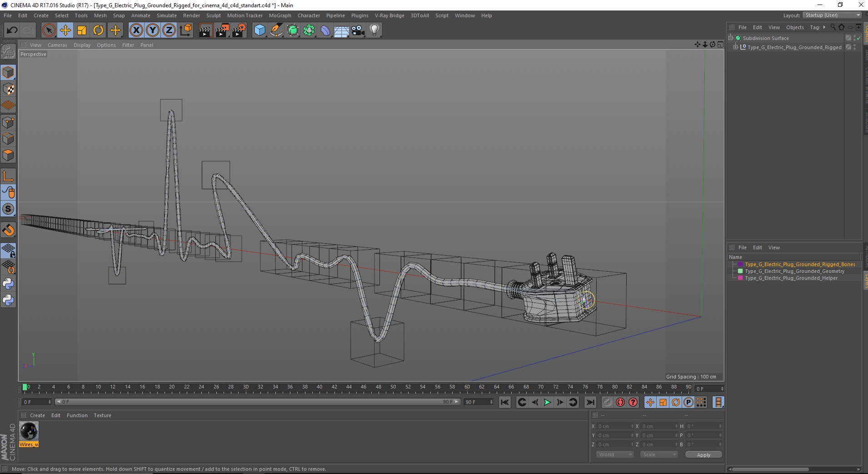This screenshot has height=474, width=868.
Task: Open the Array modeling objects icon
Action: 309,30
